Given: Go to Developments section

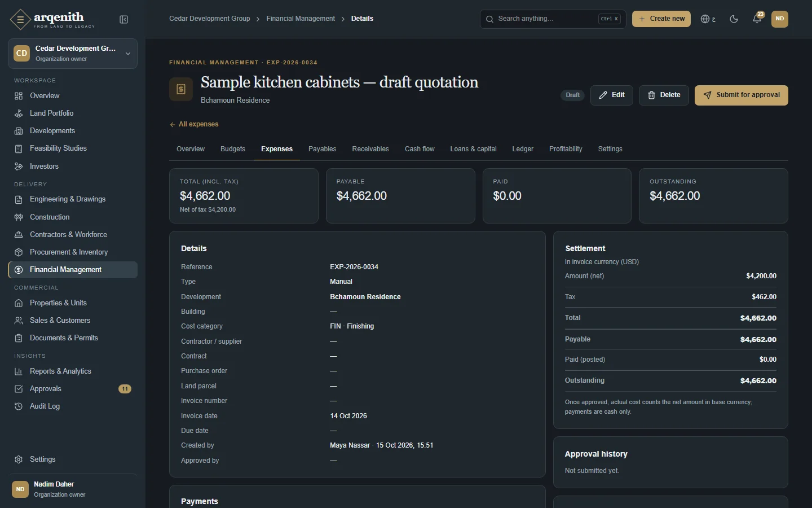Looking at the screenshot, I should (73, 131).
